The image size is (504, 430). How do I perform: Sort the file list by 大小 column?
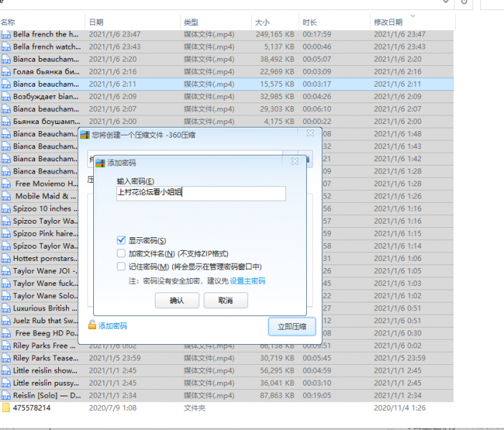262,22
